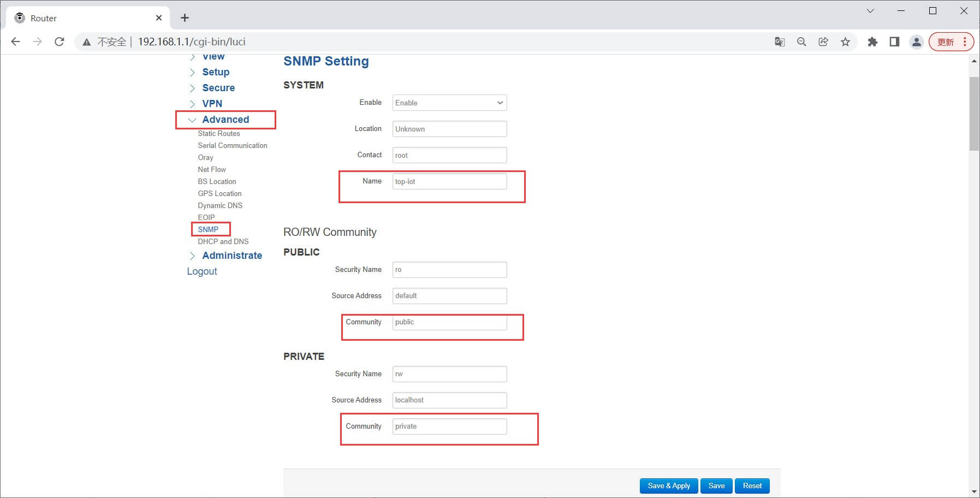Open the SNMP Enable dropdown
The height and width of the screenshot is (498, 980).
(x=449, y=103)
